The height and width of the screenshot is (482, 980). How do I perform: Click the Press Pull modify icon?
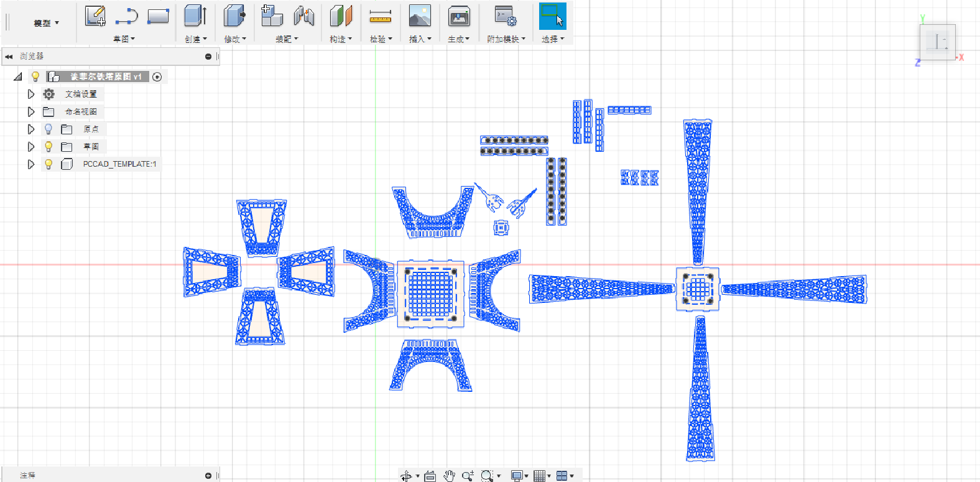point(234,16)
